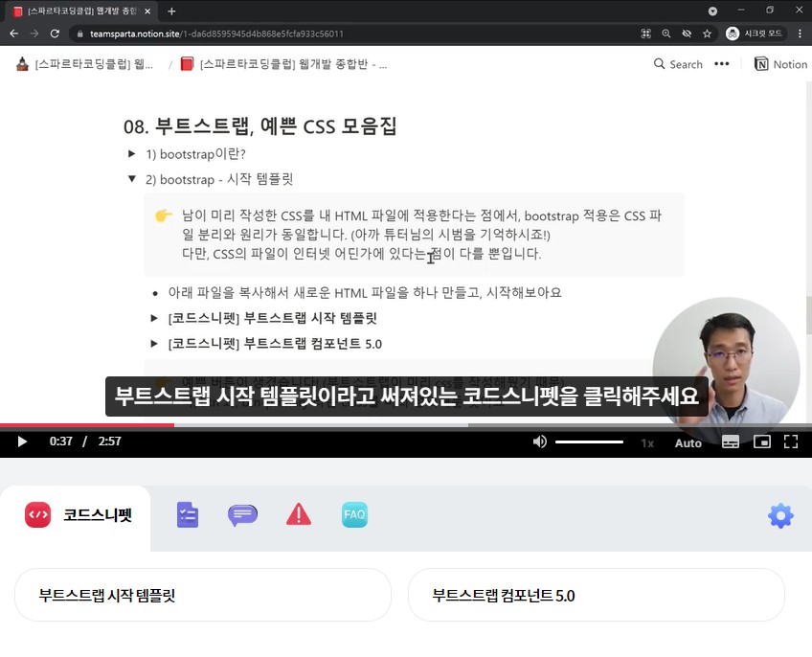Viewport: 812px width, 657px height.
Task: Click Notion Search
Action: [x=678, y=64]
